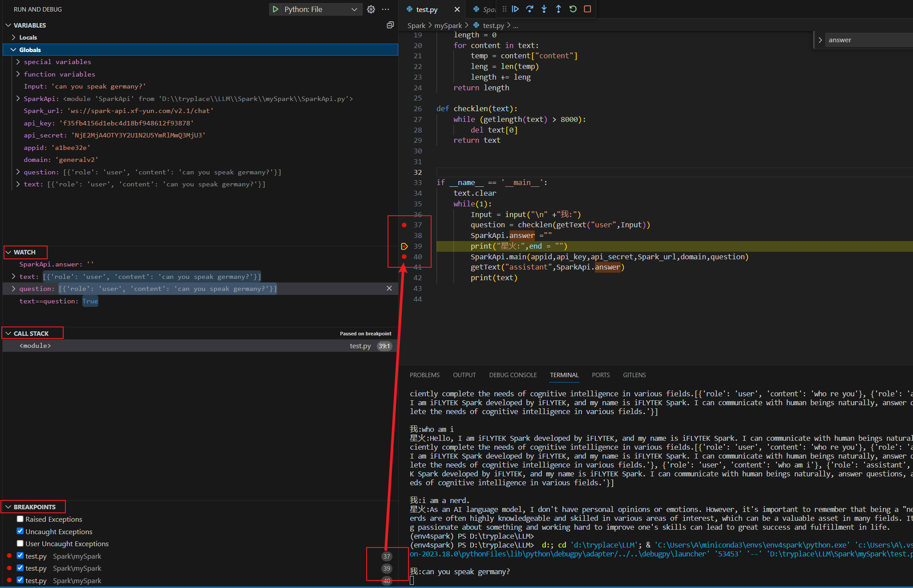The image size is (913, 588).
Task: Disable the test.py line 37 breakpoint checkbox
Action: [20, 556]
